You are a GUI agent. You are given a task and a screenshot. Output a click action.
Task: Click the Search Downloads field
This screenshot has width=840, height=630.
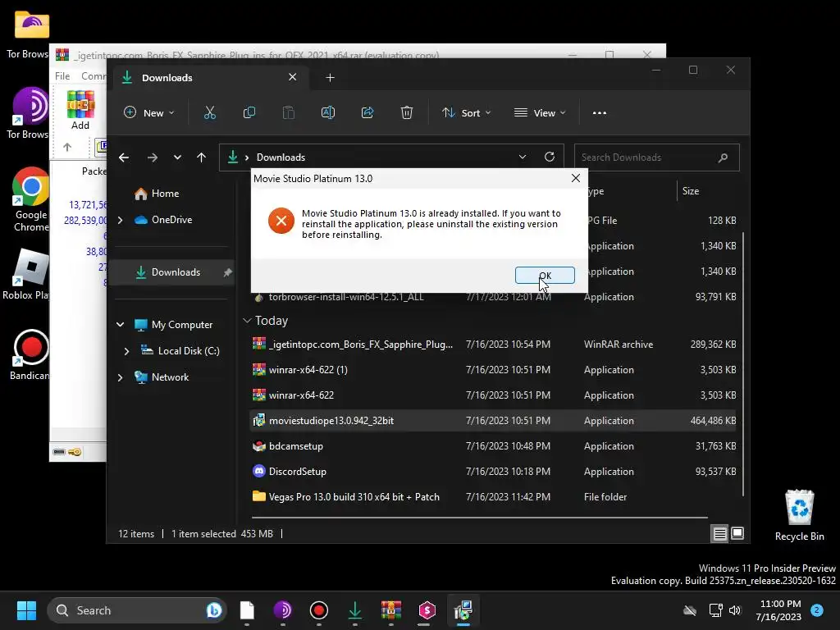point(657,157)
